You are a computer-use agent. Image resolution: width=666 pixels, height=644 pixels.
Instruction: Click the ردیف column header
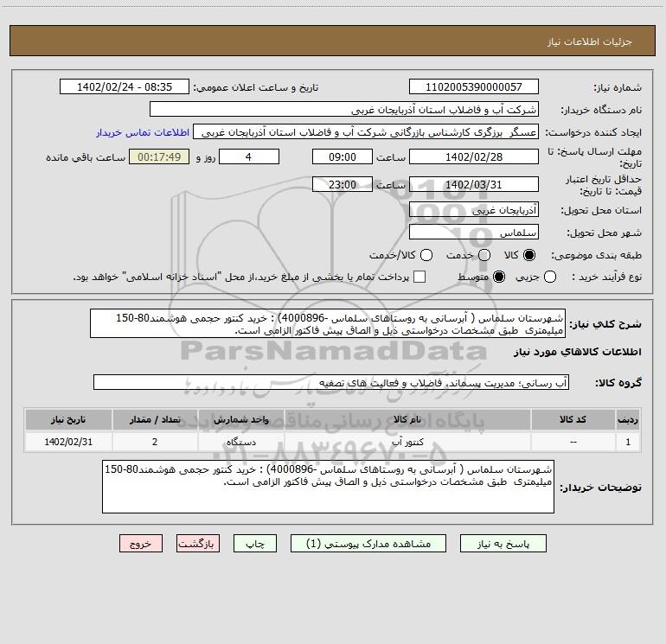pyautogui.click(x=628, y=419)
